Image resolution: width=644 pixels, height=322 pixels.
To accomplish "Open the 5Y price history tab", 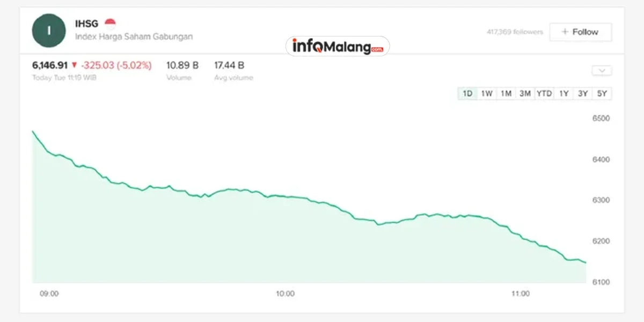I will tap(602, 93).
